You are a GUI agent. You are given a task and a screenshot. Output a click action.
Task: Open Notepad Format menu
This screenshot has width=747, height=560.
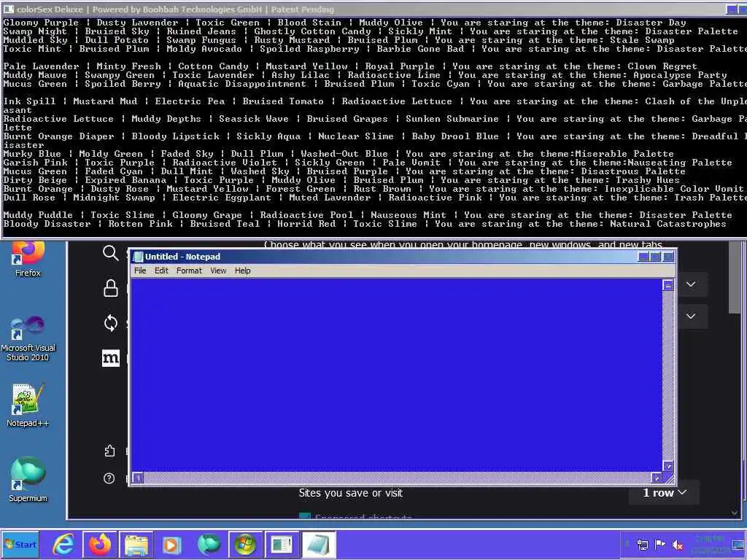pyautogui.click(x=189, y=271)
